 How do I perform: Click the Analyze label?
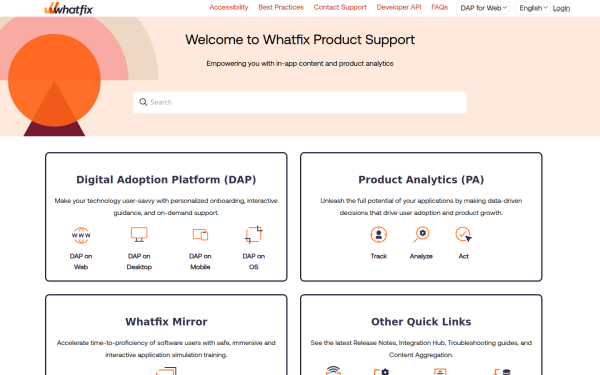pos(421,256)
